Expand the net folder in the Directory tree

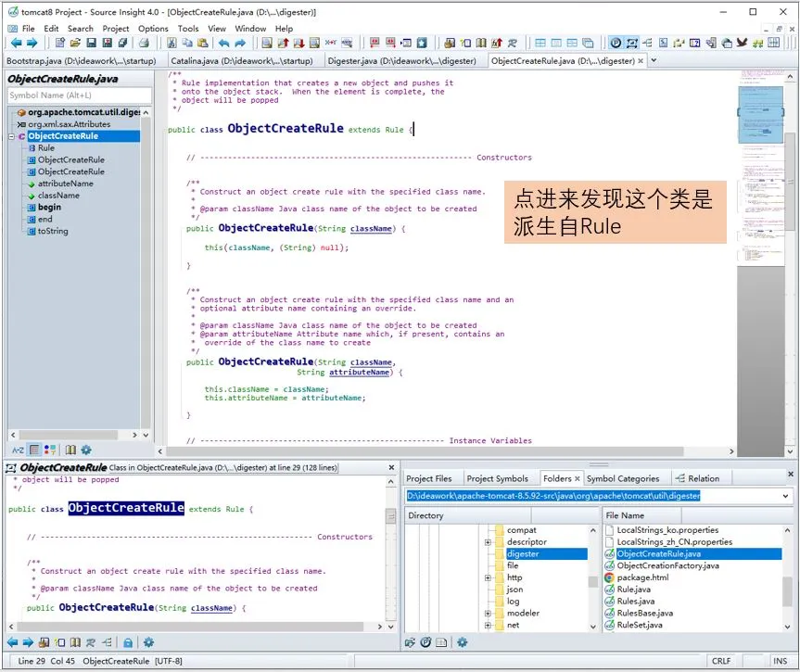(x=488, y=625)
